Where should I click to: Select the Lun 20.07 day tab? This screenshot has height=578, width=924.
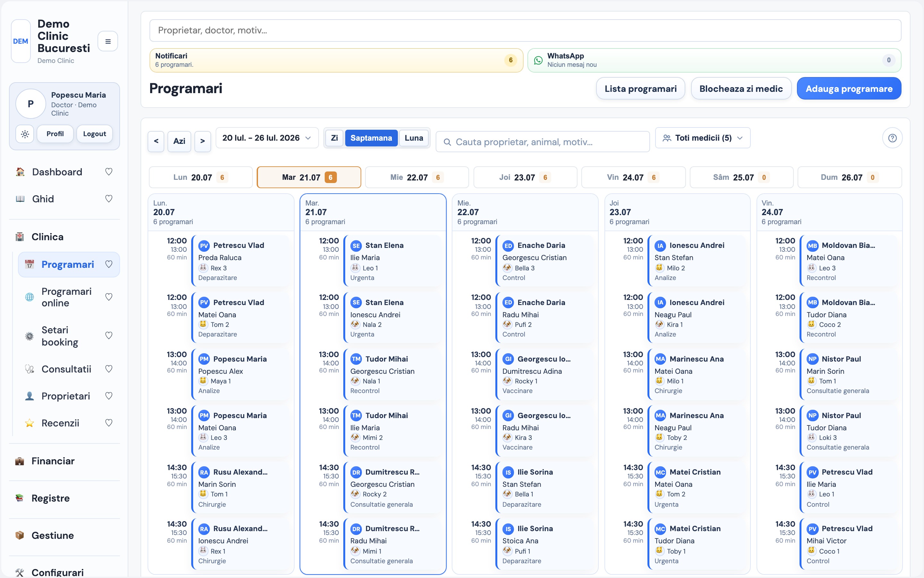point(201,177)
